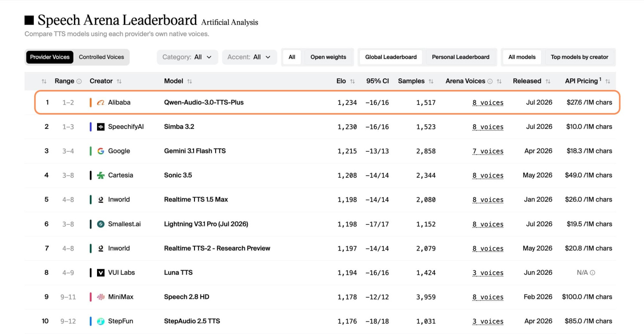
Task: Open the 8 voices link for Speech 2.8 HD
Action: [488, 297]
